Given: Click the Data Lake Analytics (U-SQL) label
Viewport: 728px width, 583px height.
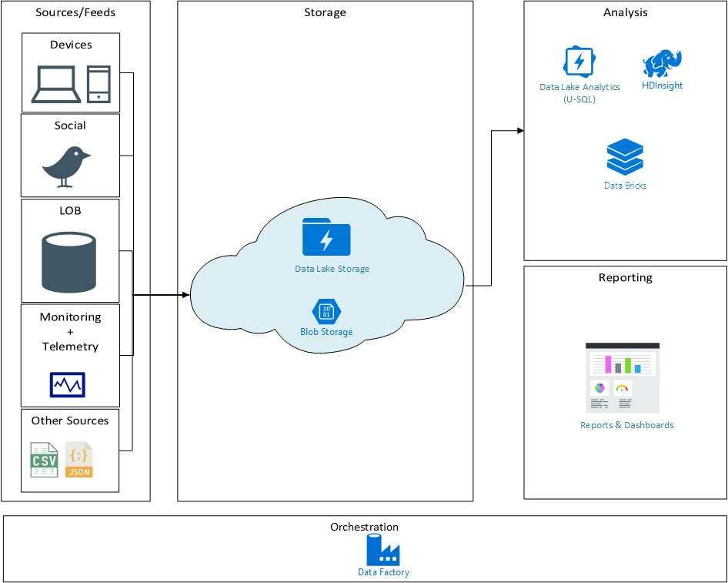Looking at the screenshot, I should coord(579,93).
